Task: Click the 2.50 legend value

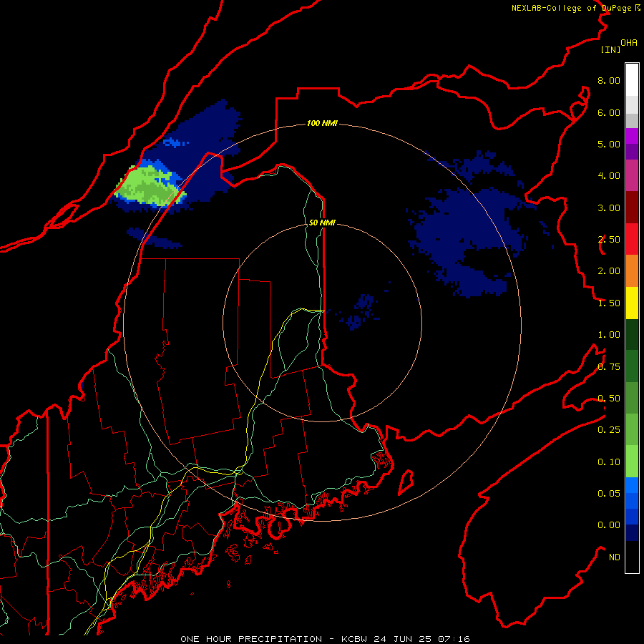Action: click(x=609, y=240)
